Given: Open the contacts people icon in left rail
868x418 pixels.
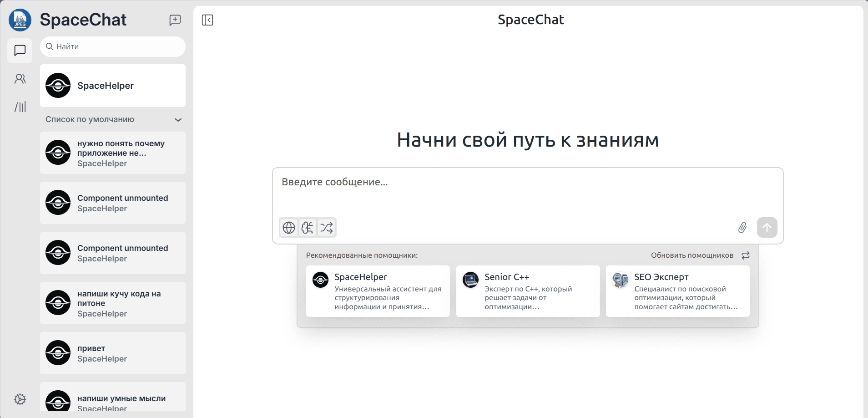Looking at the screenshot, I should pyautogui.click(x=20, y=79).
